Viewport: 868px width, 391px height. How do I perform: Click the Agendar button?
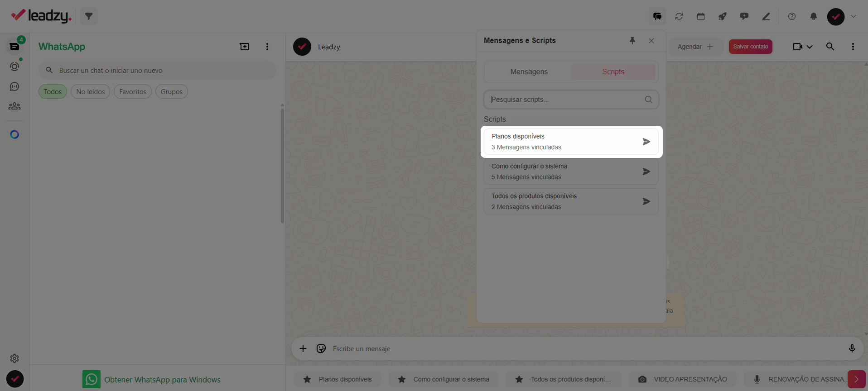(695, 47)
